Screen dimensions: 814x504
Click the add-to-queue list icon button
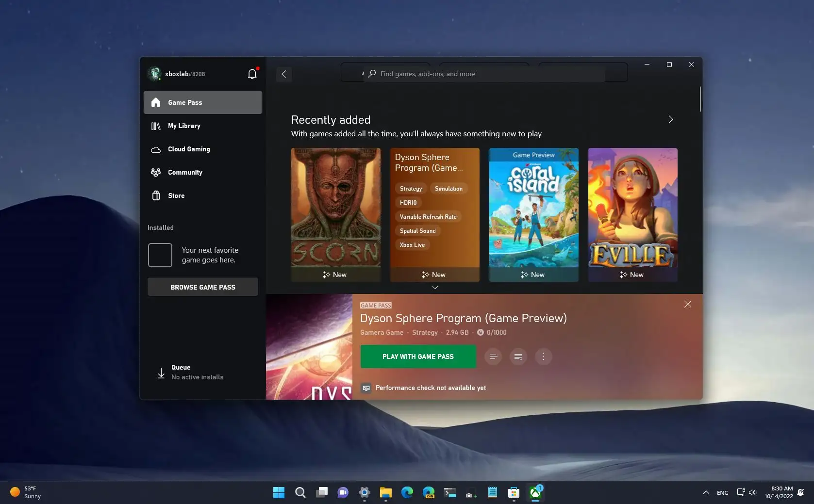click(518, 357)
